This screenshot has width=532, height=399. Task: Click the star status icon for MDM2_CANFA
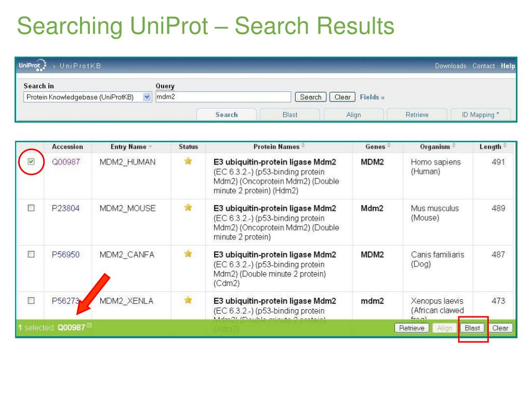[x=188, y=254]
